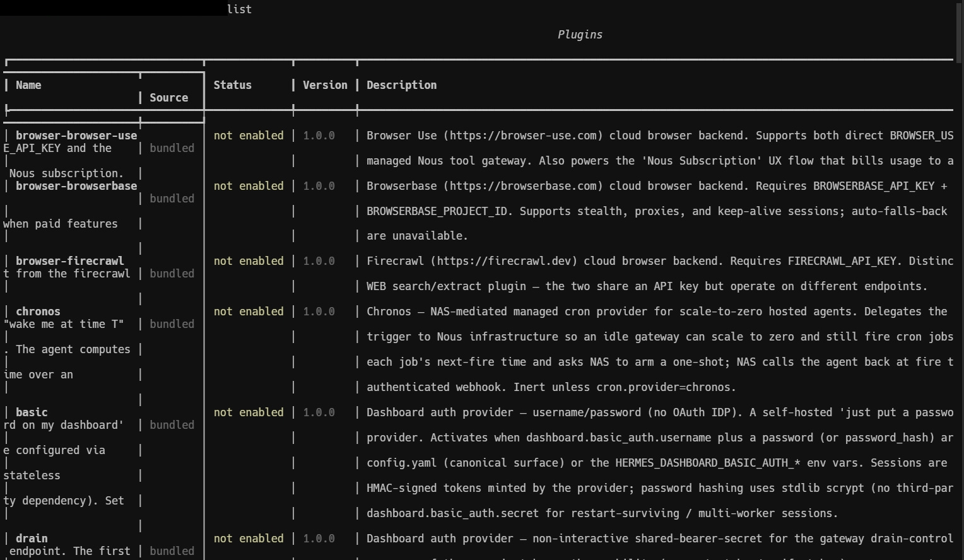Screen dimensions: 964x560
Task: Click the Status column header
Action: pyautogui.click(x=232, y=85)
